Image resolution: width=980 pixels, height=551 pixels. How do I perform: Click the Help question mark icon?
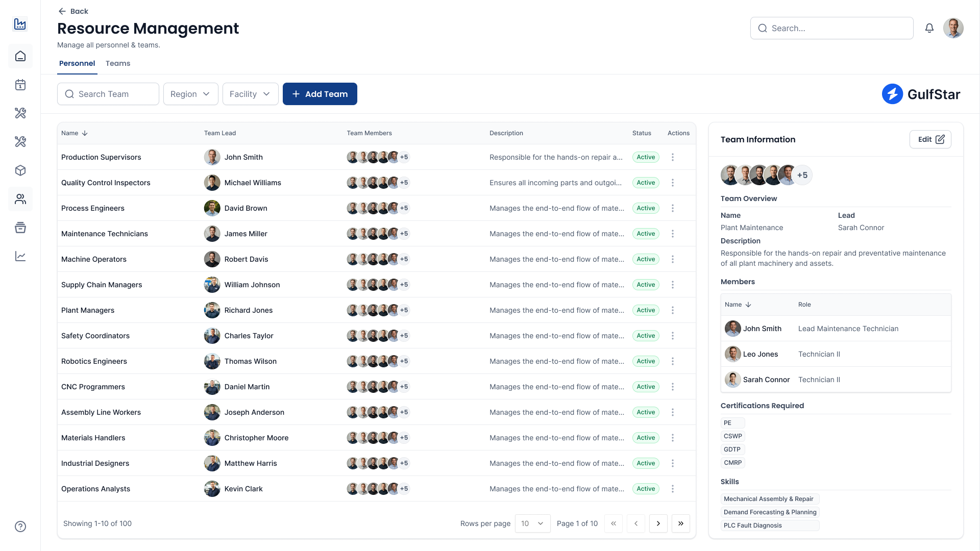pyautogui.click(x=20, y=526)
